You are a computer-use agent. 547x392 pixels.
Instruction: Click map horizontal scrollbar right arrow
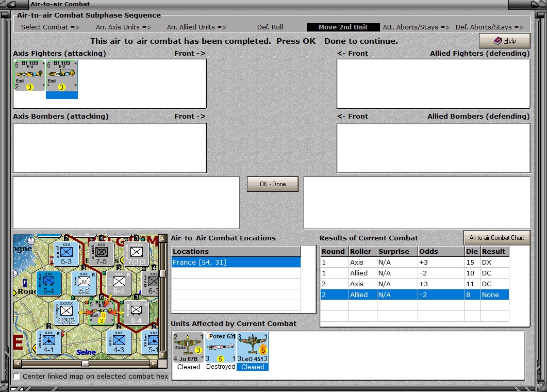[154, 364]
